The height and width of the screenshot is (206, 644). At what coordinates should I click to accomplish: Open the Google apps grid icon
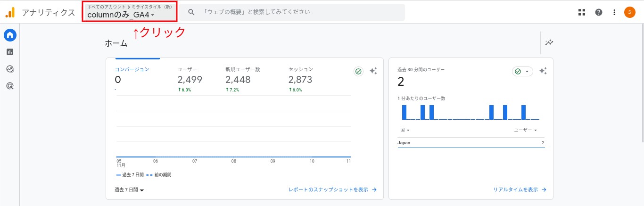pyautogui.click(x=582, y=12)
